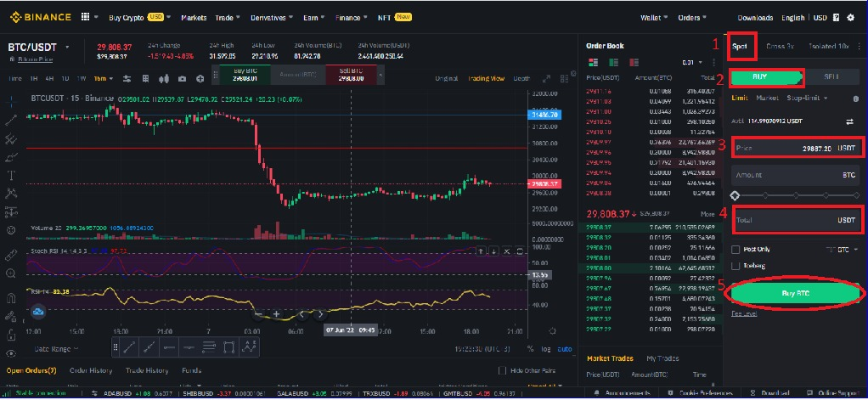The image size is (868, 400).
Task: Toggle the magnet mode tool
Action: point(12,297)
